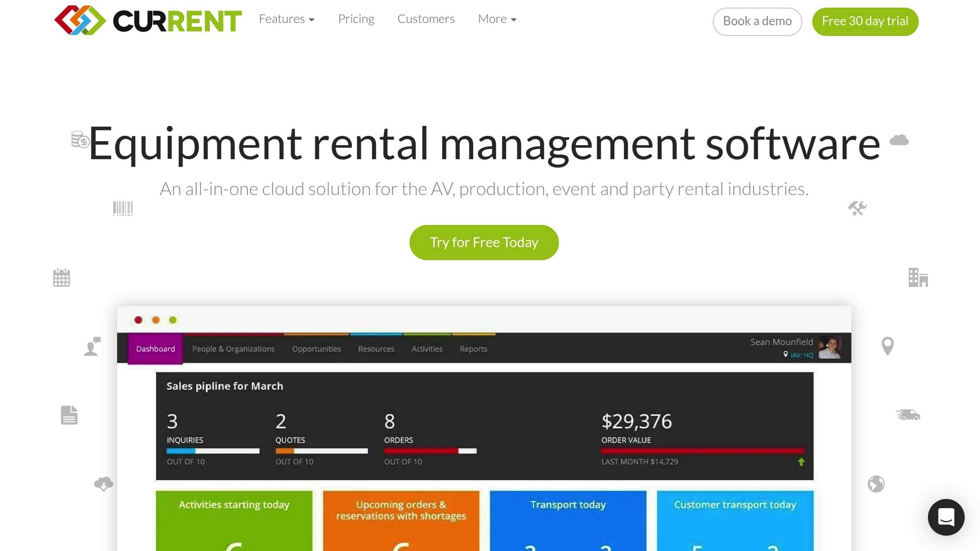The width and height of the screenshot is (980, 551).
Task: Click the LAST MONTH $14,729 text
Action: pyautogui.click(x=640, y=462)
